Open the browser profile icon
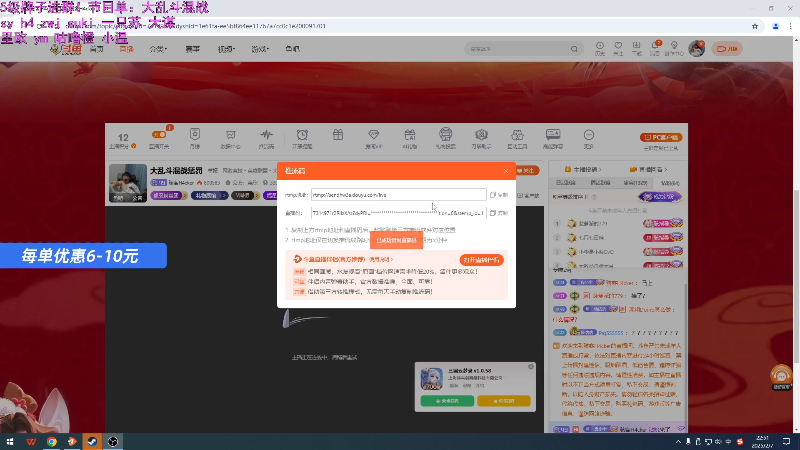The height and width of the screenshot is (450, 800). (x=776, y=27)
